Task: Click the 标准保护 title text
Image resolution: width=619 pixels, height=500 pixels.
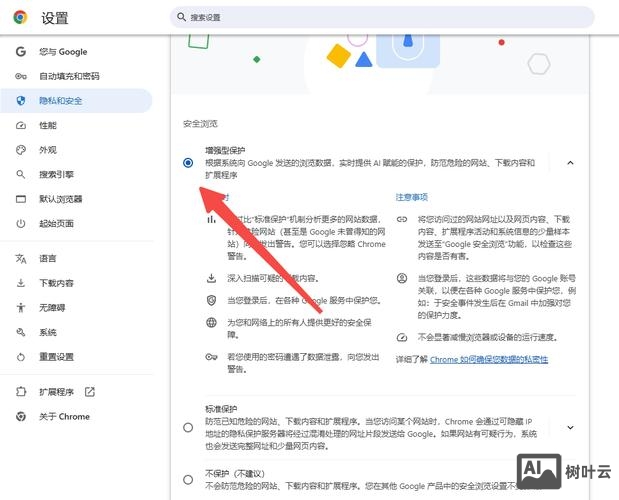Action: tap(221, 409)
